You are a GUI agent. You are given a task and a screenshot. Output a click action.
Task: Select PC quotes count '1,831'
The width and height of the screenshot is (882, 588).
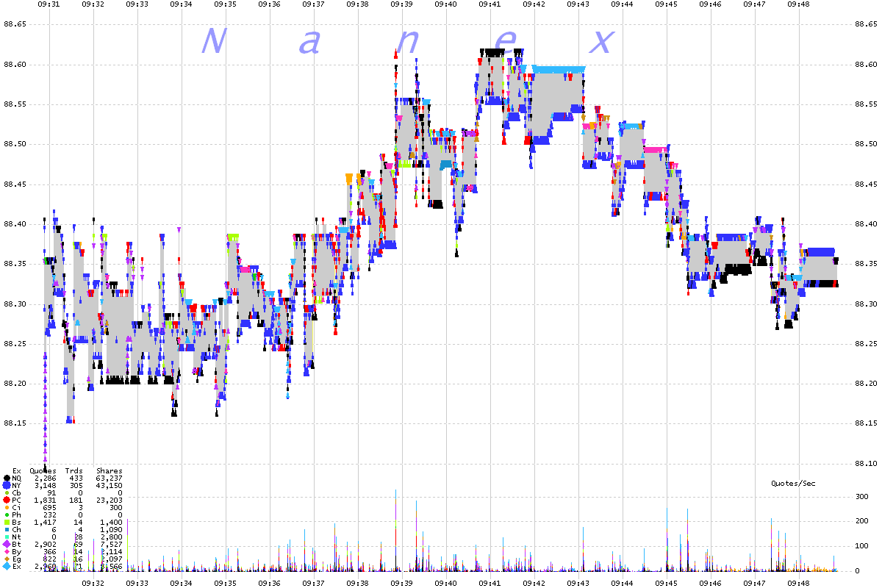pos(45,500)
